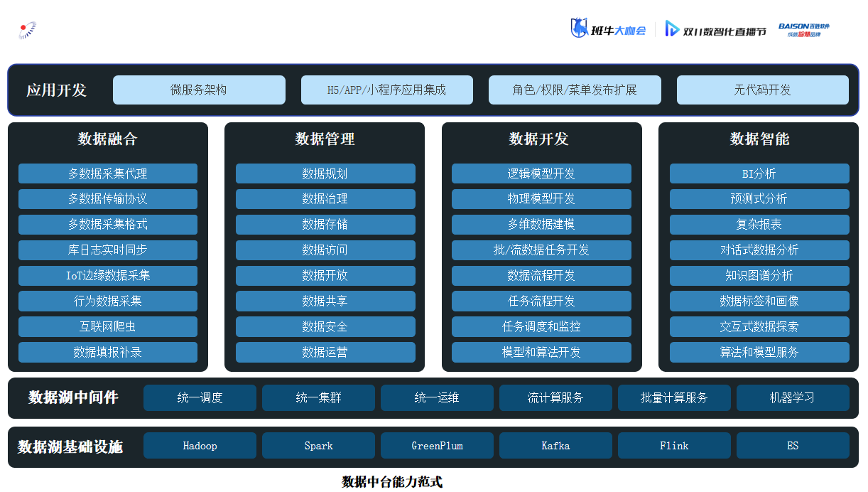
Task: Click the 无代码开发 box
Action: pyautogui.click(x=763, y=90)
